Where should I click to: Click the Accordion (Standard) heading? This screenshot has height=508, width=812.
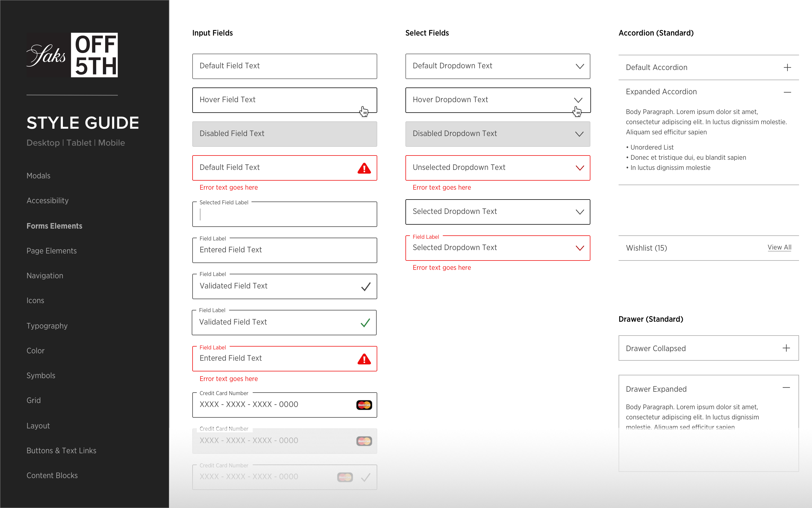point(656,33)
